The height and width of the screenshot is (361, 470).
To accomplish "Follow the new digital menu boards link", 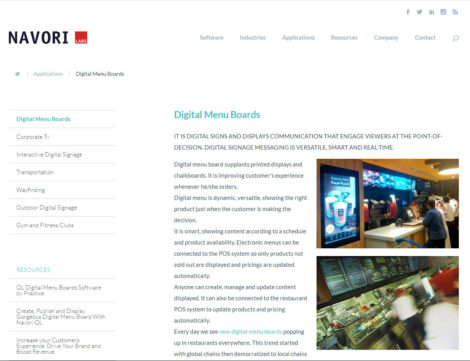I will (251, 332).
